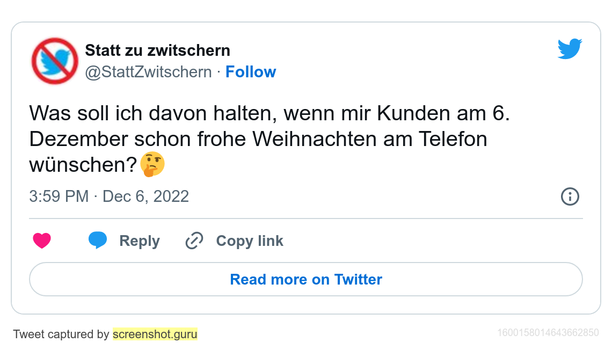Open the "Statt zu zwitschern" display name
Image resolution: width=612 pixels, height=364 pixels.
click(157, 50)
